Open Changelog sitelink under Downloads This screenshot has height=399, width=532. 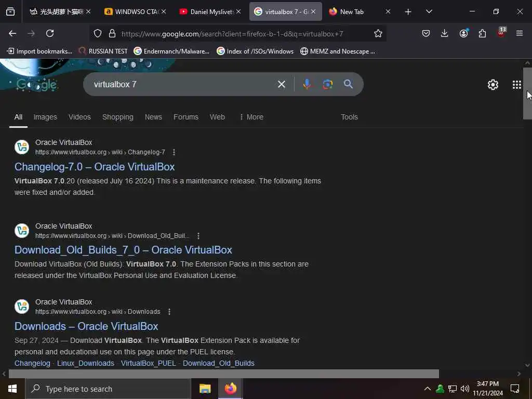point(32,363)
